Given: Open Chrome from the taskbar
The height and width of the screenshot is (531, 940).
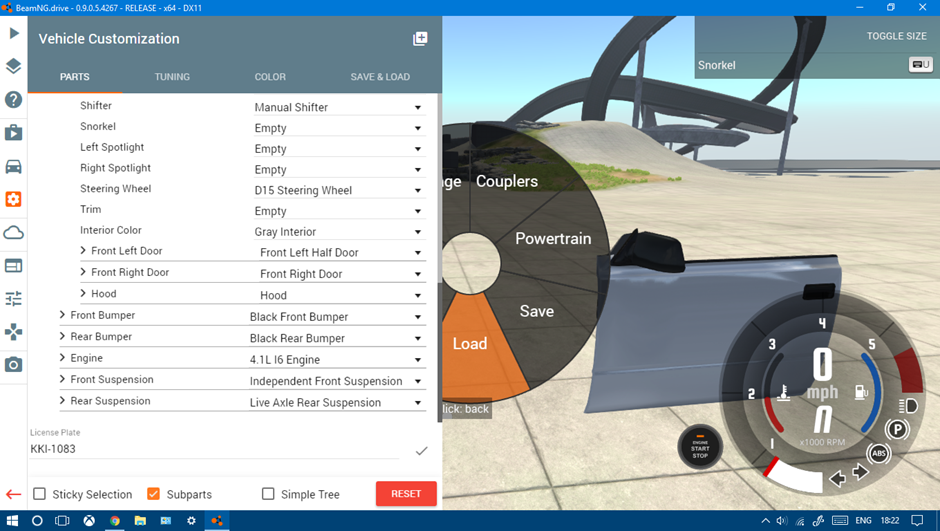Looking at the screenshot, I should pos(115,521).
